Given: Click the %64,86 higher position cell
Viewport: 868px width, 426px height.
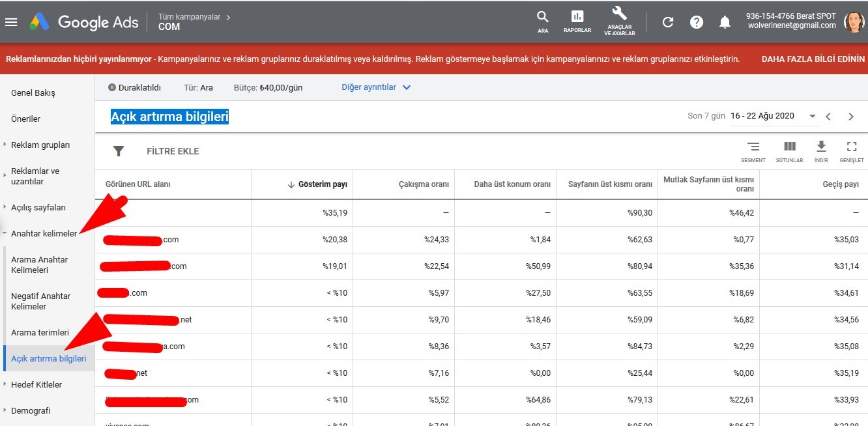Looking at the screenshot, I should click(x=538, y=399).
